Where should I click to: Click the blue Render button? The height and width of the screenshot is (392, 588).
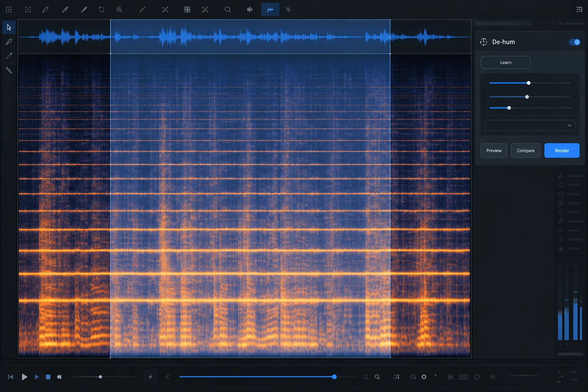pyautogui.click(x=562, y=150)
